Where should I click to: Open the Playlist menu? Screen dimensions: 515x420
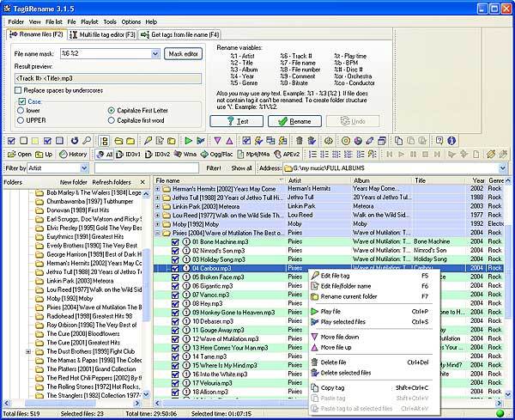[89, 21]
